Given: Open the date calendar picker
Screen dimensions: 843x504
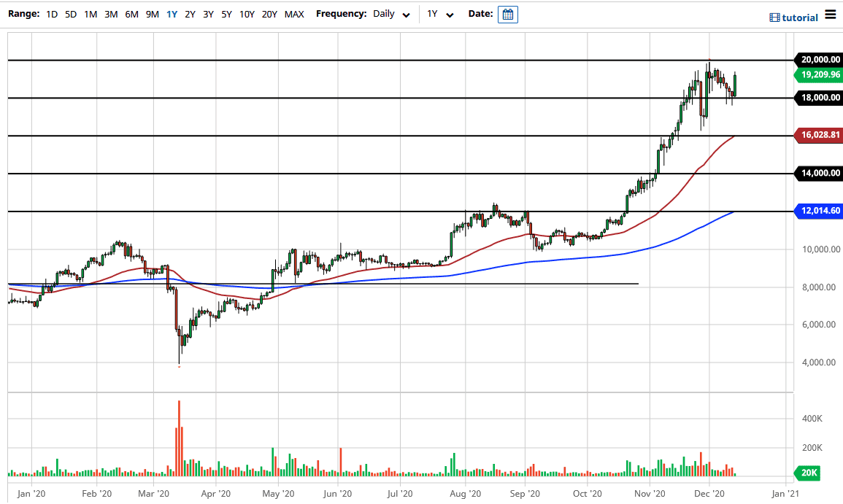Looking at the screenshot, I should [507, 14].
